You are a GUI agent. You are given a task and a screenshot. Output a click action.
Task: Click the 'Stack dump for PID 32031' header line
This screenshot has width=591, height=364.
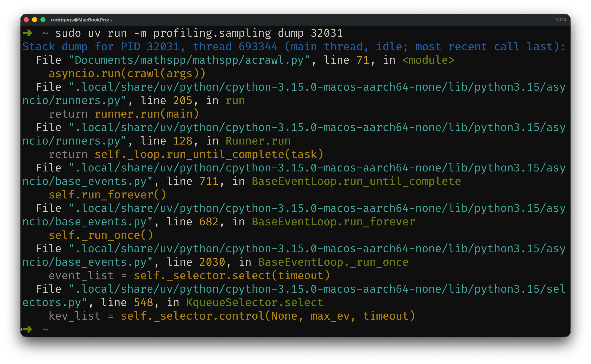point(293,47)
